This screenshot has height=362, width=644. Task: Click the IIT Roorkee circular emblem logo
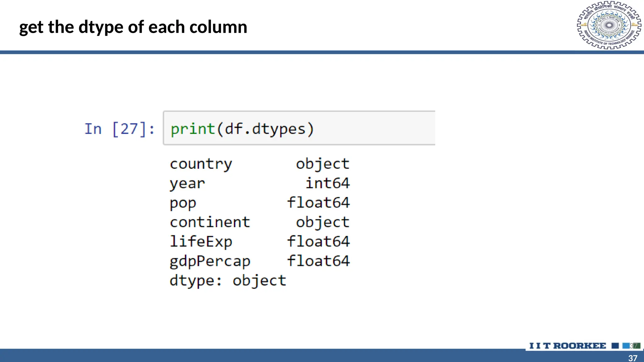pyautogui.click(x=609, y=25)
